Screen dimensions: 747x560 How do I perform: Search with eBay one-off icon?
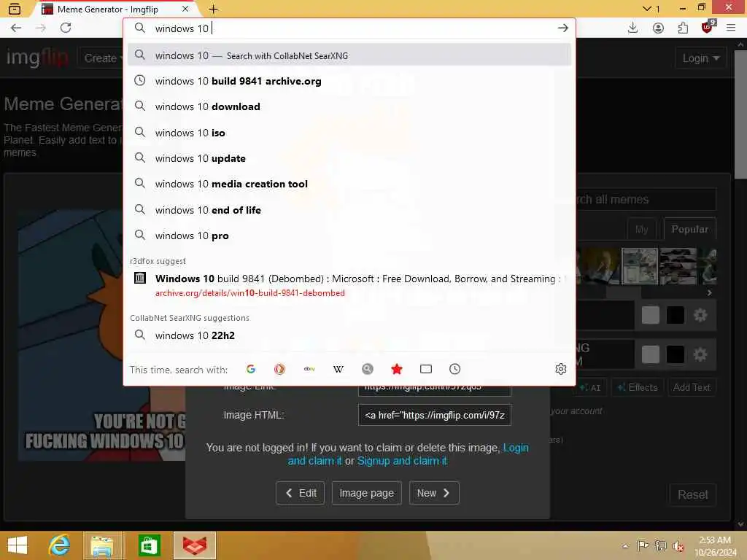click(309, 369)
